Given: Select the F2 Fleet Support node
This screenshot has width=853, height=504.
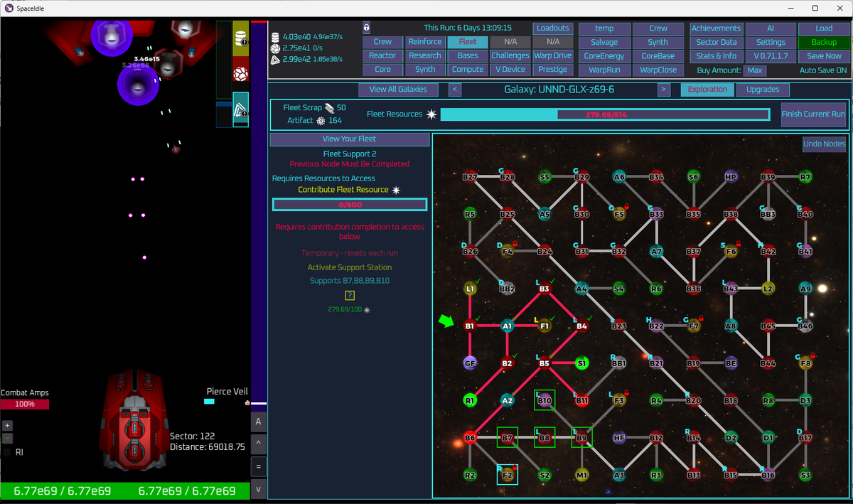Looking at the screenshot, I should pyautogui.click(x=507, y=475).
